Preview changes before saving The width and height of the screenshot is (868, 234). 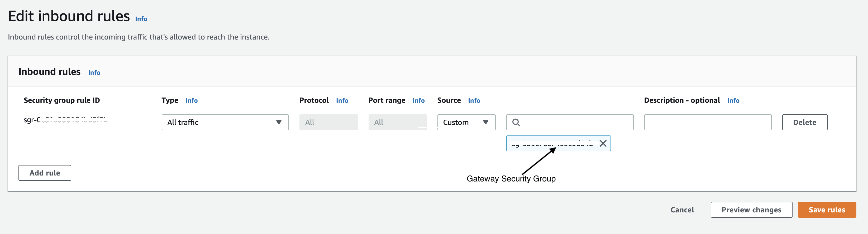pyautogui.click(x=751, y=210)
